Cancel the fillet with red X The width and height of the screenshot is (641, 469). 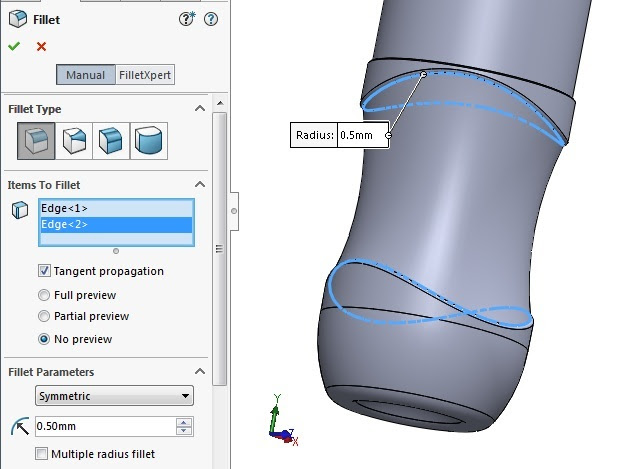(41, 46)
